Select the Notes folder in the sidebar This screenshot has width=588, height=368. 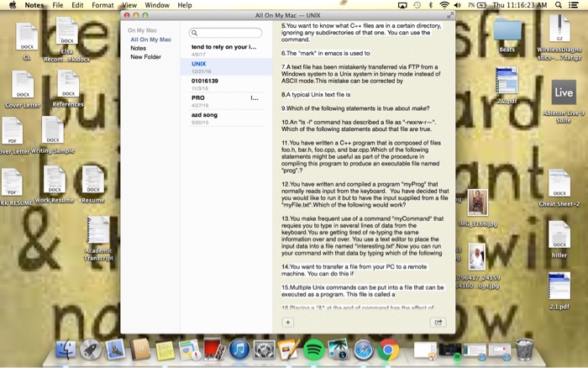tap(139, 49)
